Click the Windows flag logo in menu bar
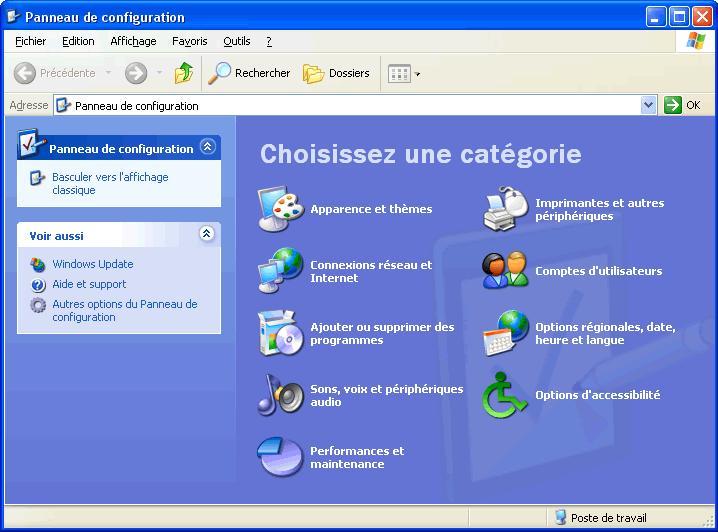Image resolution: width=718 pixels, height=532 pixels. (x=696, y=41)
